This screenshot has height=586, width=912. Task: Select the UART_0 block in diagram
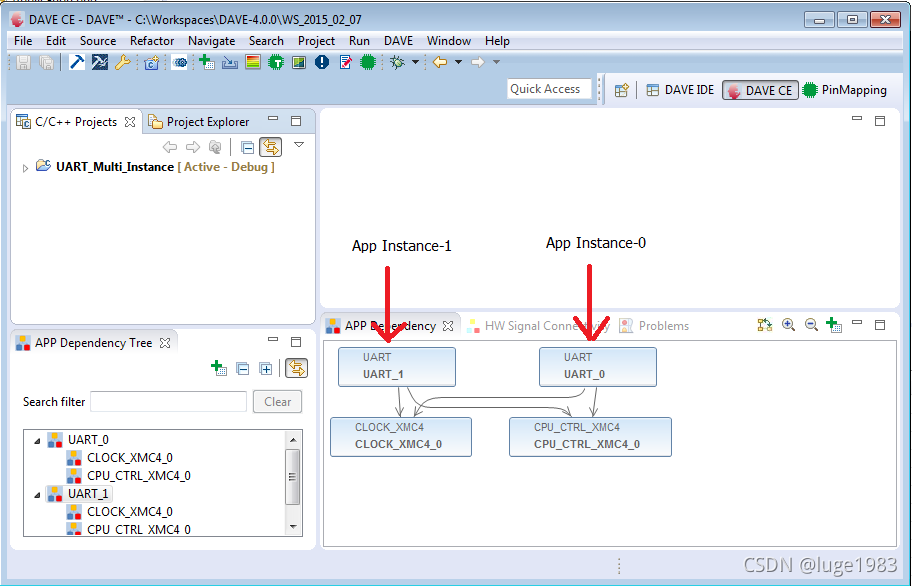tap(598, 367)
